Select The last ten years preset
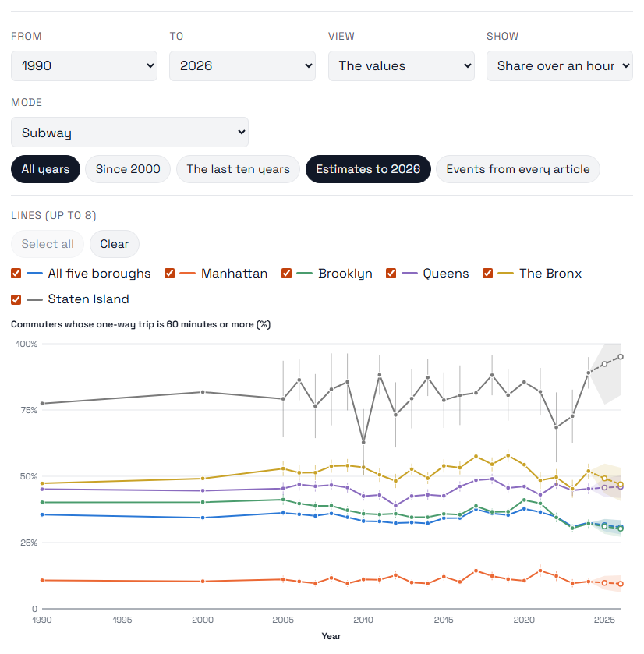 click(x=238, y=169)
